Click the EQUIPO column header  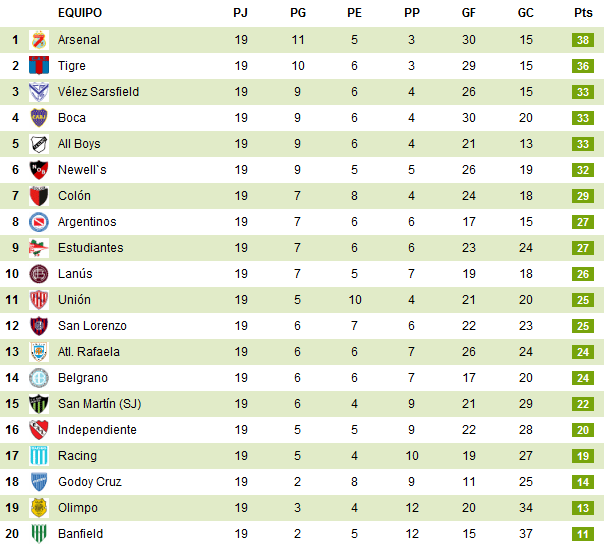point(80,13)
